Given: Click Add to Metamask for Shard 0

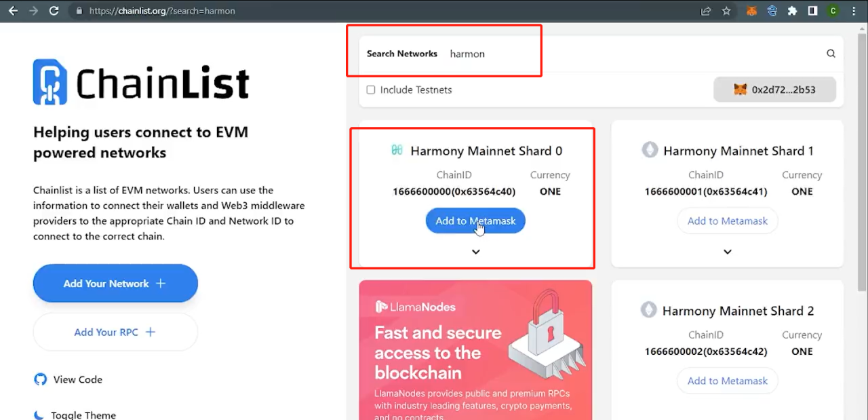Looking at the screenshot, I should coord(475,221).
